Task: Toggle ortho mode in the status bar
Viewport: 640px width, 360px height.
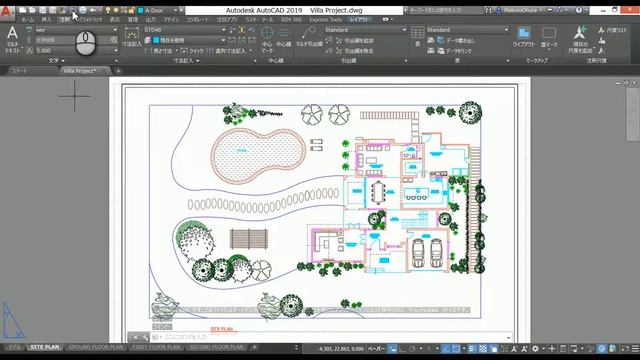Action: [402, 349]
